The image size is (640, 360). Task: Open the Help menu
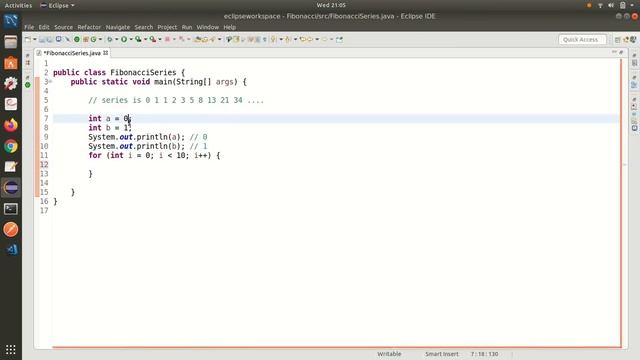pos(229,27)
